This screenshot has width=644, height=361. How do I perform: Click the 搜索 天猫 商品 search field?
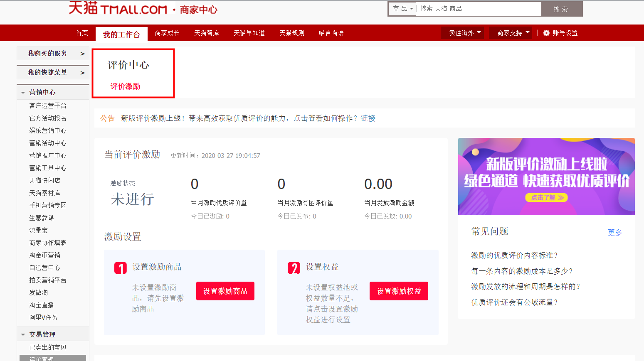(479, 9)
